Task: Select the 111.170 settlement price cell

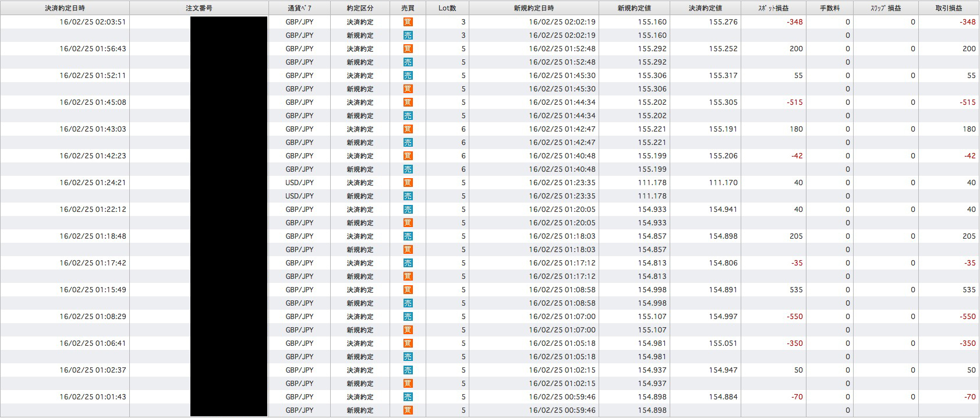Action: (x=723, y=183)
